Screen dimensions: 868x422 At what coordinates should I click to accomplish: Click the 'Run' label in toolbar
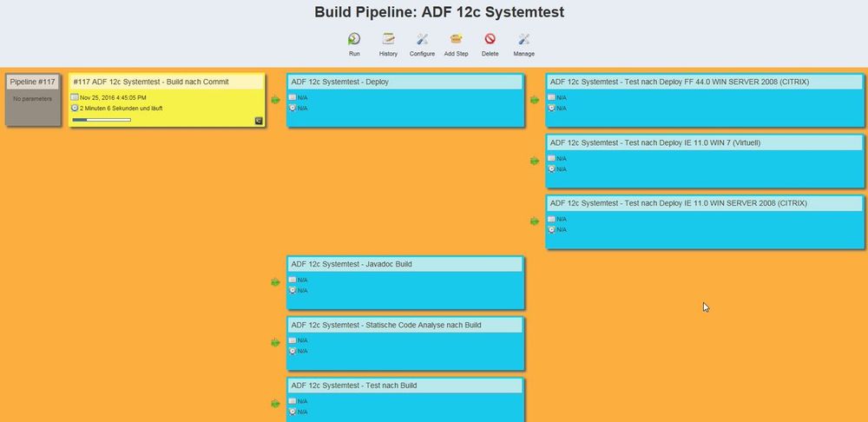point(354,54)
